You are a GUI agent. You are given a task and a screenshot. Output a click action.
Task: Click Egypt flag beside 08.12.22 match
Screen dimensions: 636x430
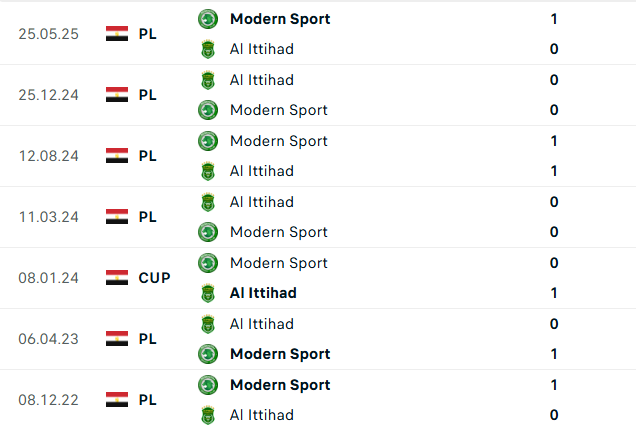pyautogui.click(x=117, y=400)
